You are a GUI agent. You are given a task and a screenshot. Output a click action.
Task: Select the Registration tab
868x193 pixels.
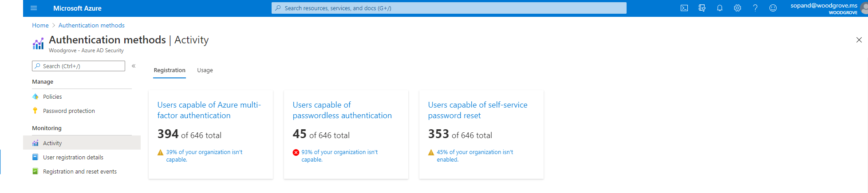[x=170, y=70]
